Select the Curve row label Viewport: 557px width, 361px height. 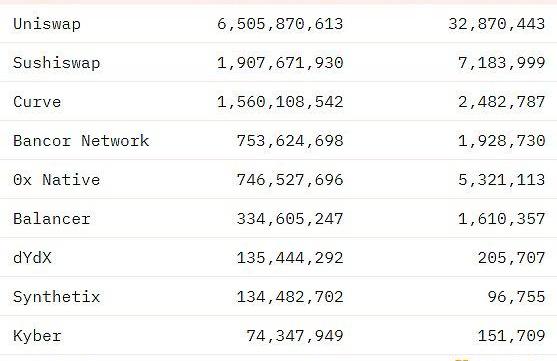point(37,102)
